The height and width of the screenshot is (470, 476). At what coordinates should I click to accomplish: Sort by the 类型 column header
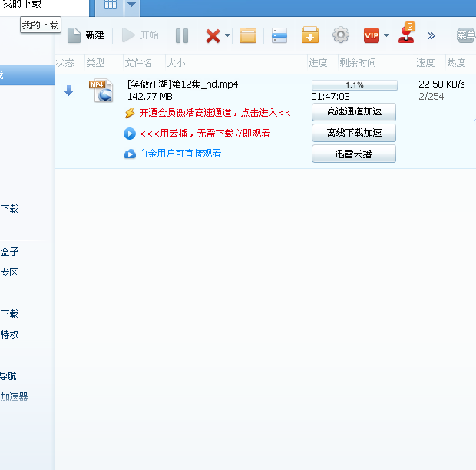(95, 63)
